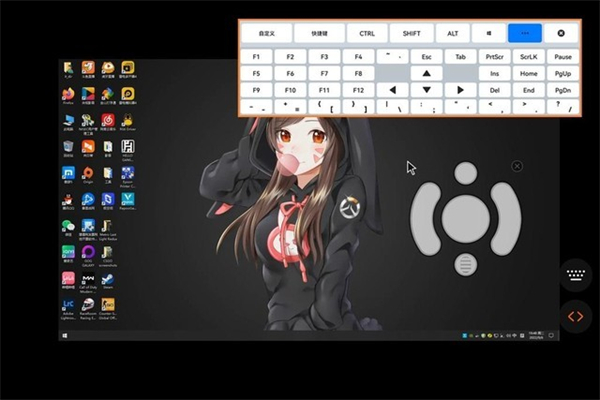Dismiss the virtual mouse overlay
Viewport: 600px width, 400px height.
click(x=517, y=166)
